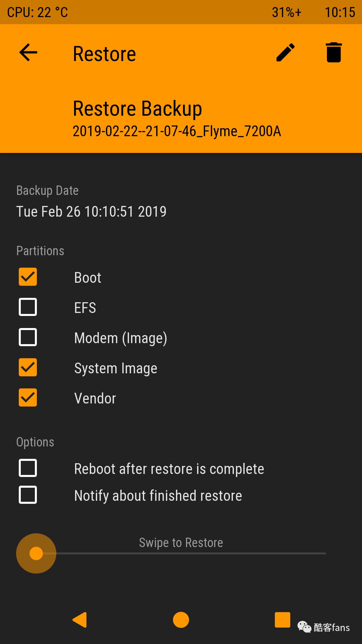Deselect the System Image checkbox

pos(28,368)
